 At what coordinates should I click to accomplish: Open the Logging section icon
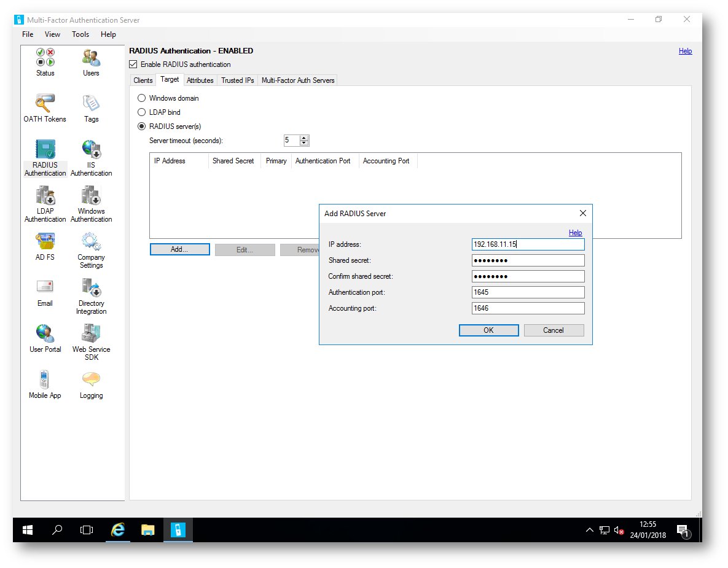click(91, 384)
